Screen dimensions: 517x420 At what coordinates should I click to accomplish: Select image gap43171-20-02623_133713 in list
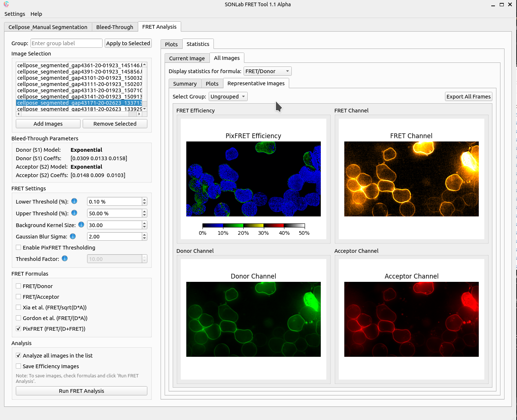click(79, 103)
